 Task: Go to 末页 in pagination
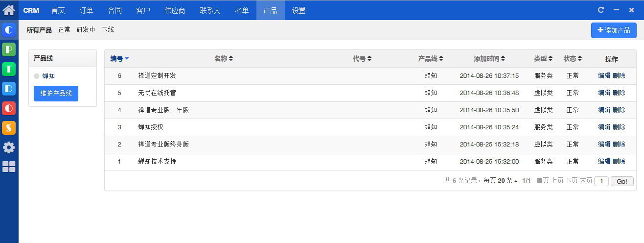pos(586,181)
